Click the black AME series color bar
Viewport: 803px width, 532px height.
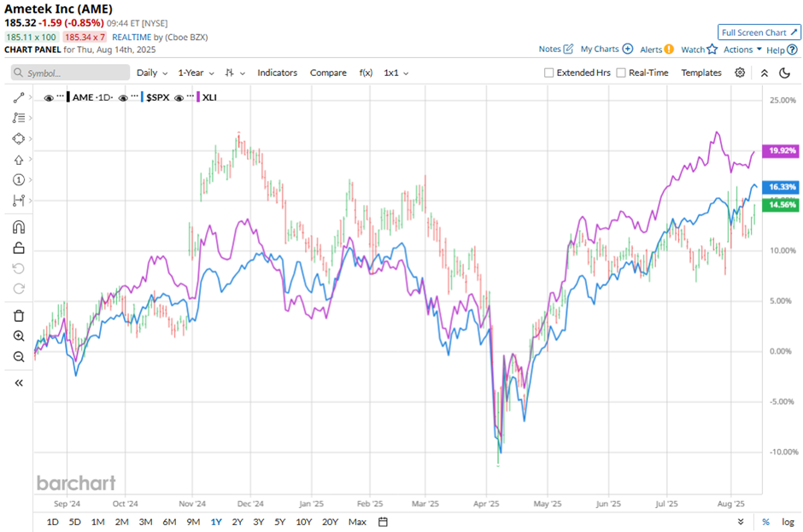(x=68, y=96)
